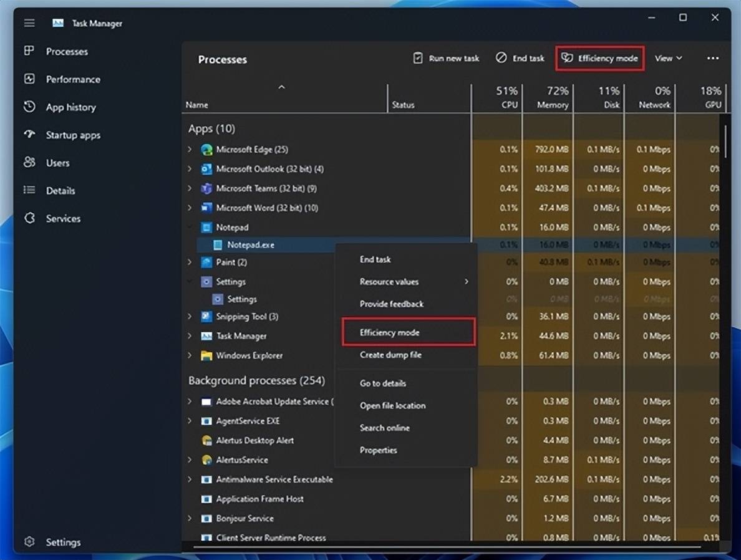Screen dimensions: 741x560
Task: Select End task from the context menu
Action: click(x=375, y=259)
